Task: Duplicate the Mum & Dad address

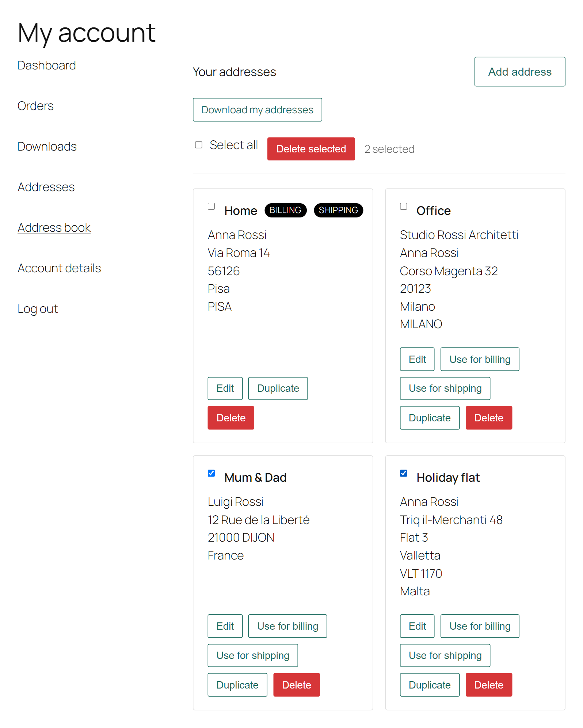Action: click(237, 685)
